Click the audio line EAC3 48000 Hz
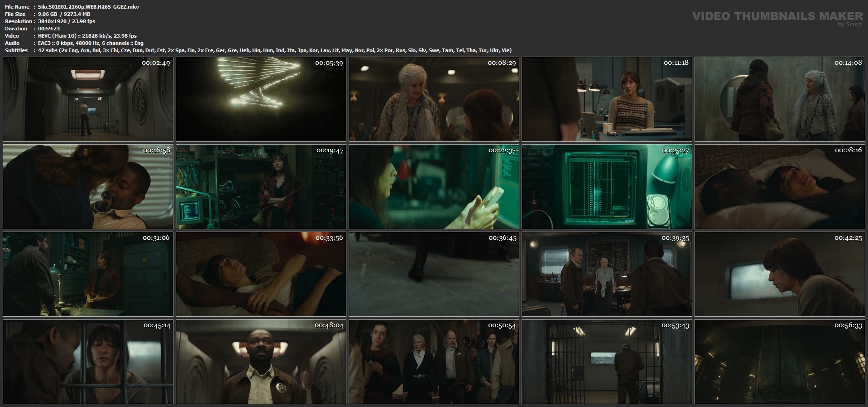Image resolution: width=868 pixels, height=407 pixels. pyautogui.click(x=91, y=43)
